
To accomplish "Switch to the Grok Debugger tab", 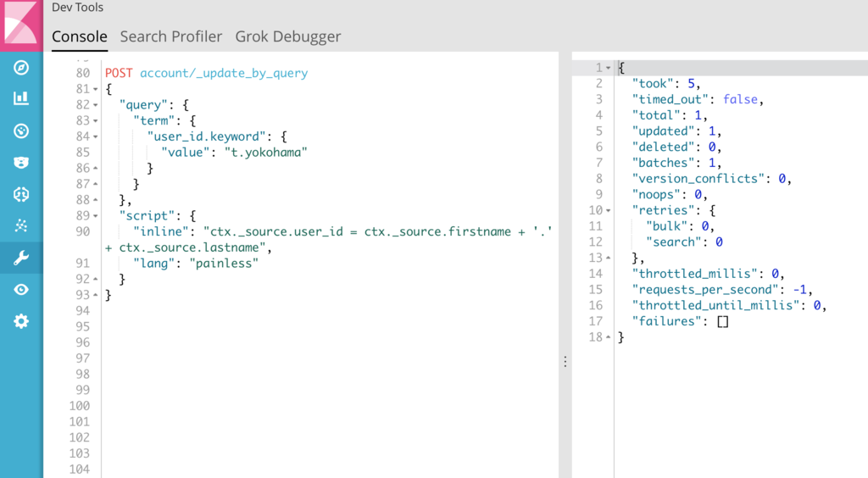I will coord(288,37).
